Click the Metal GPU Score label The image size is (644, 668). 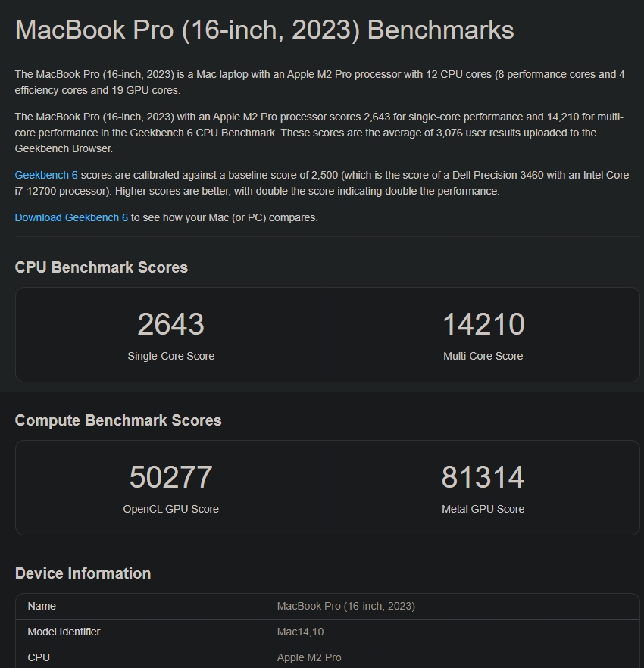pos(483,509)
